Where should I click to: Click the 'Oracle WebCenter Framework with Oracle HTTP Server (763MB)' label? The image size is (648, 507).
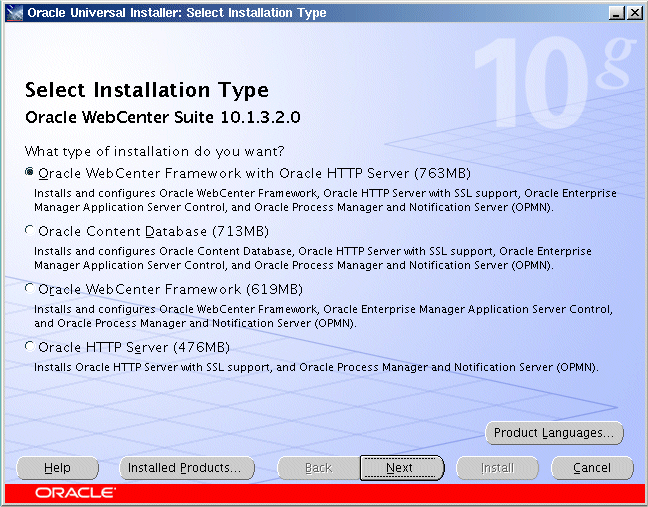click(x=255, y=173)
